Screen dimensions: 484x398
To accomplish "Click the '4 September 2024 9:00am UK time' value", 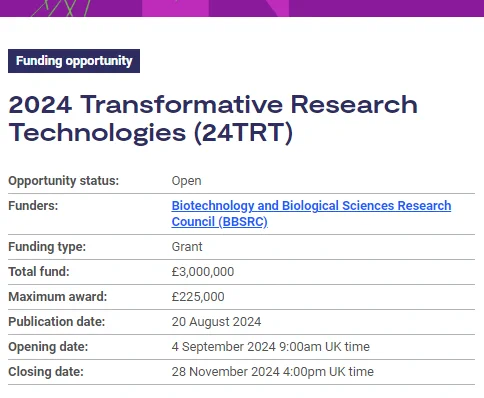I will pos(271,347).
